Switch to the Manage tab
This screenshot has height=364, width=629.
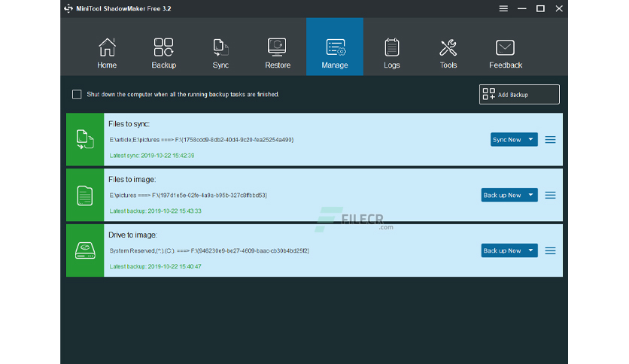pos(335,47)
